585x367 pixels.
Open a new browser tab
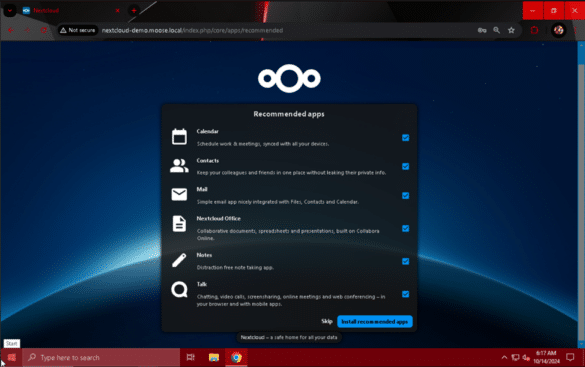tap(134, 10)
